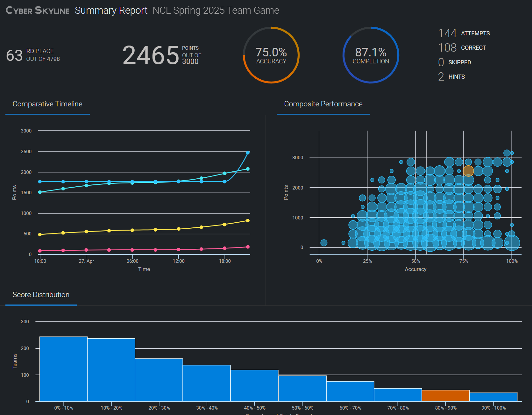Click the 63rd place ranking

coord(33,55)
